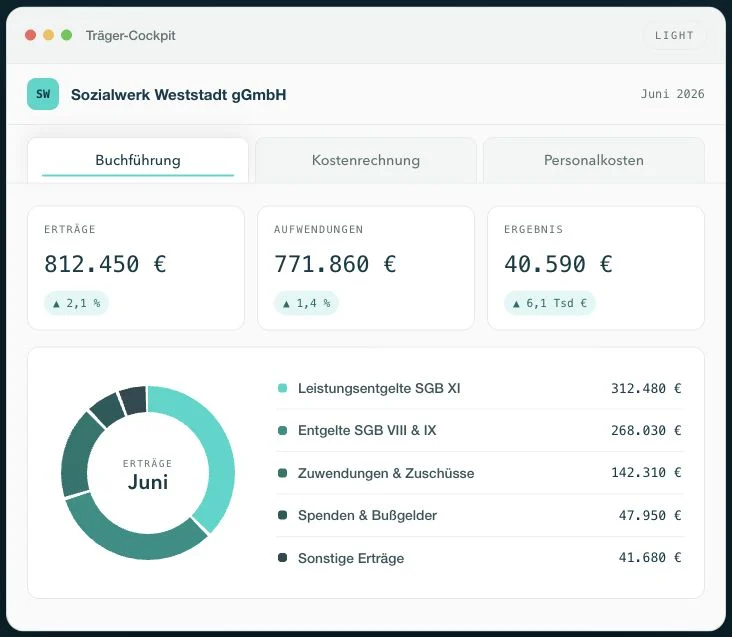Click the Sozialwerk Weststadt gGmbH title
This screenshot has height=637, width=732.
click(178, 95)
